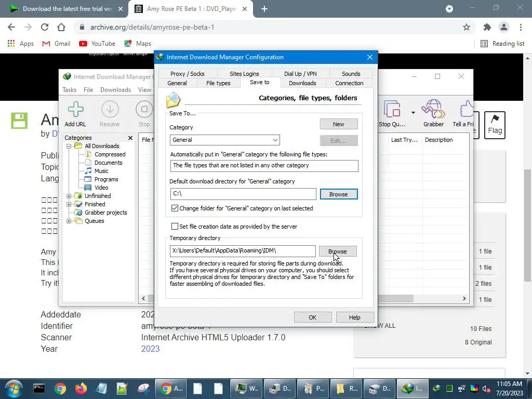Click the volume muted icon in system tray
The width and height of the screenshot is (532, 399).
pos(486,389)
